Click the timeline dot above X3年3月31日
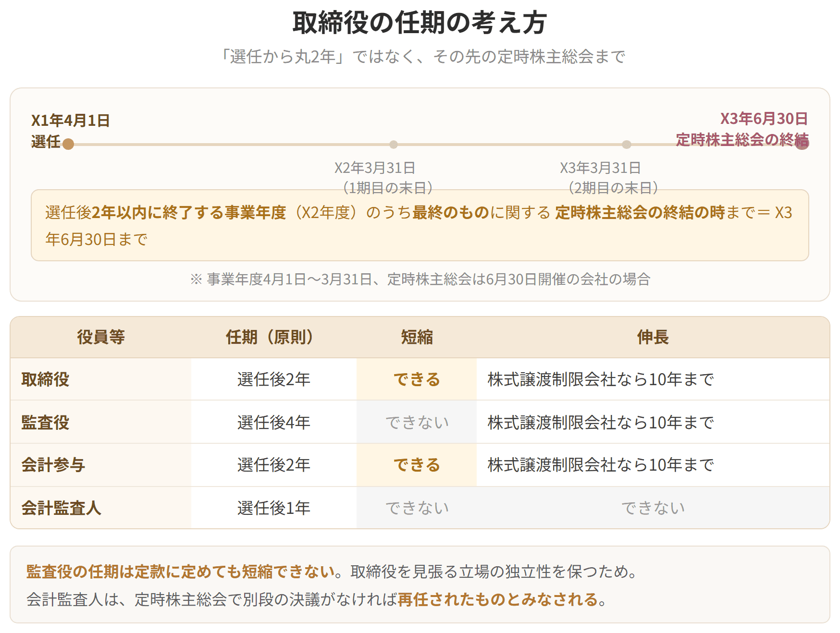840x633 pixels. pyautogui.click(x=627, y=145)
